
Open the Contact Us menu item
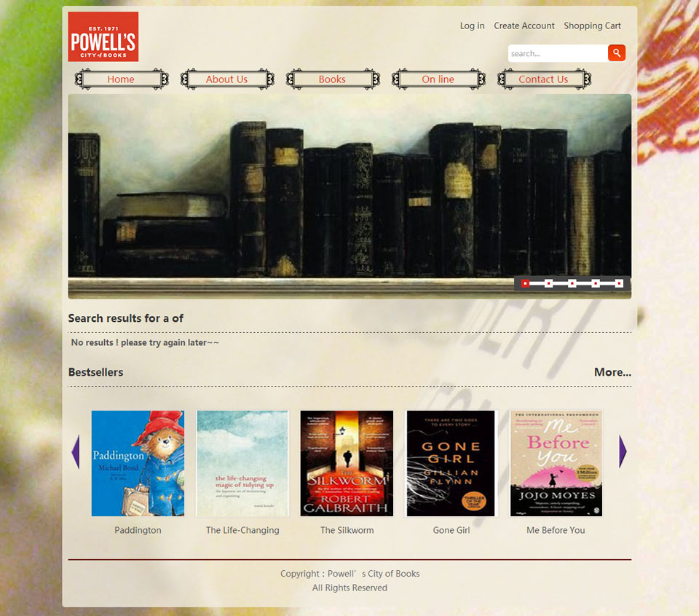544,79
